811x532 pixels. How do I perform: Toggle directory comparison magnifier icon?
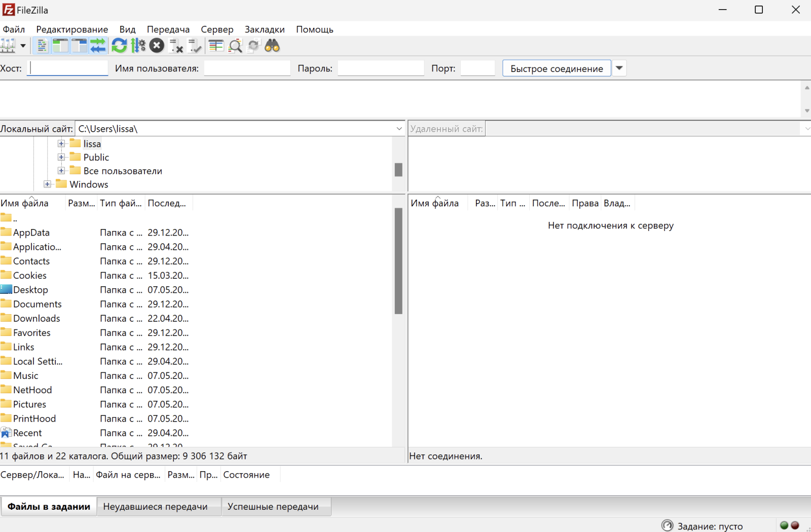coord(235,46)
